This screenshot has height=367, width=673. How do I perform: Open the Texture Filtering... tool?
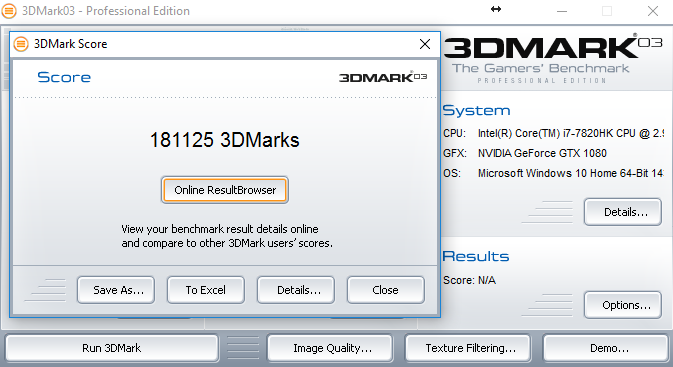[468, 348]
